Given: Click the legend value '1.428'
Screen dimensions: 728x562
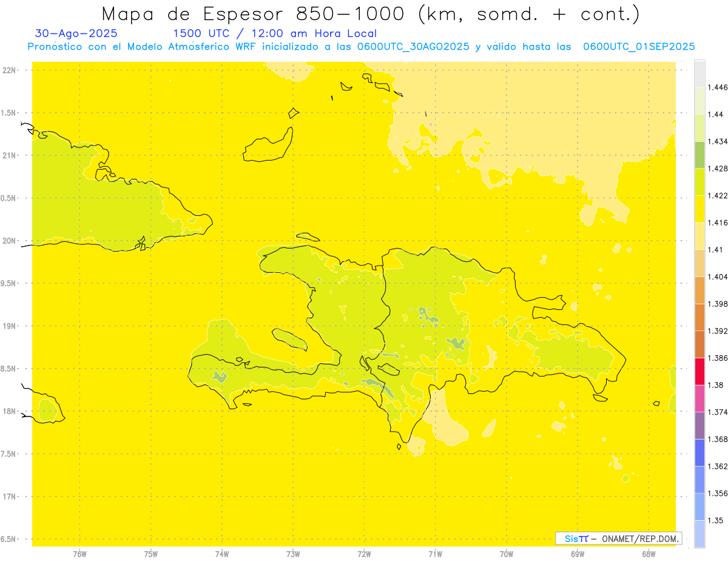Looking at the screenshot, I should (x=718, y=169).
